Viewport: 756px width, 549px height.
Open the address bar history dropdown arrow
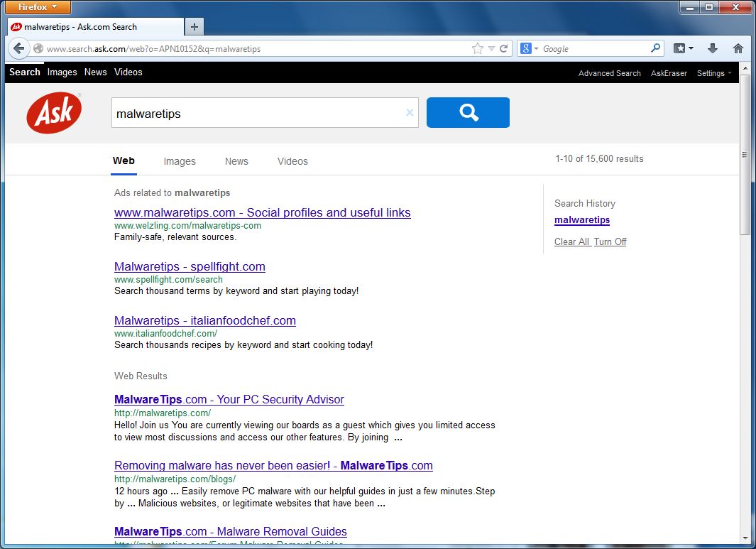click(491, 48)
